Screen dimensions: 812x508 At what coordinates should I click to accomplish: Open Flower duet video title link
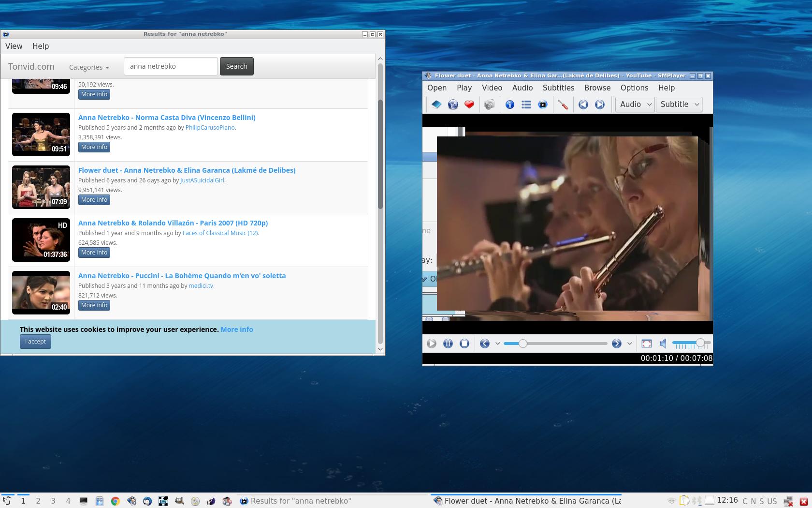pos(187,170)
